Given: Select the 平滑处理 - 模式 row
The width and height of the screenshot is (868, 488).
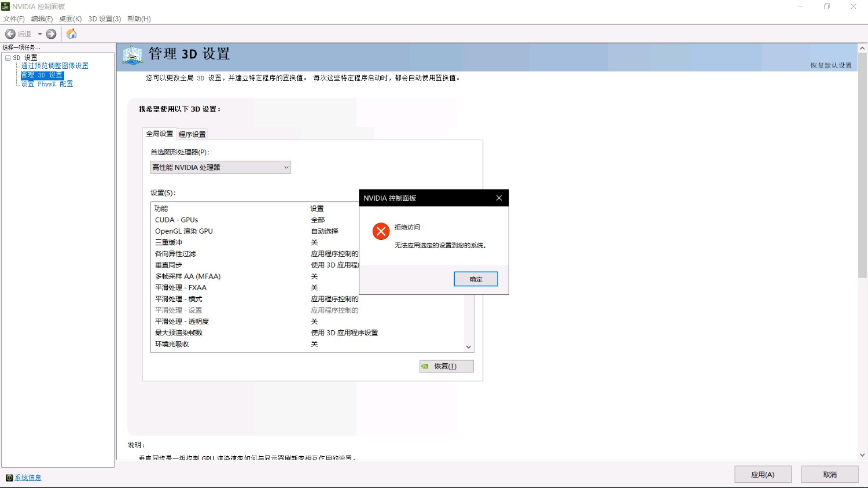Looking at the screenshot, I should pos(307,299).
